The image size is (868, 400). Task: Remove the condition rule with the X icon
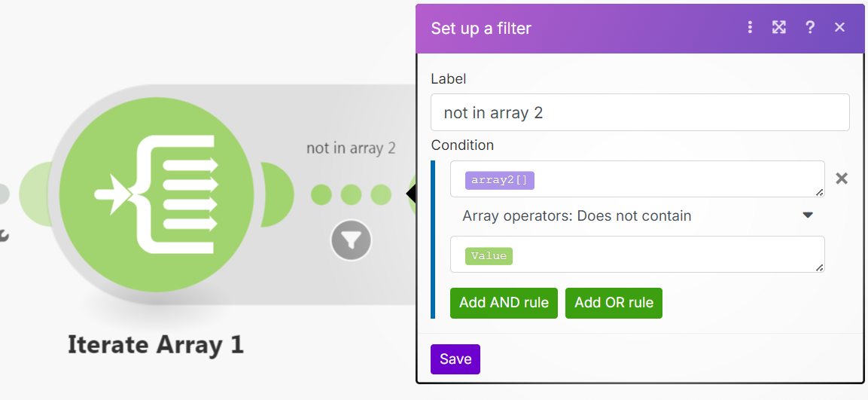pos(842,179)
